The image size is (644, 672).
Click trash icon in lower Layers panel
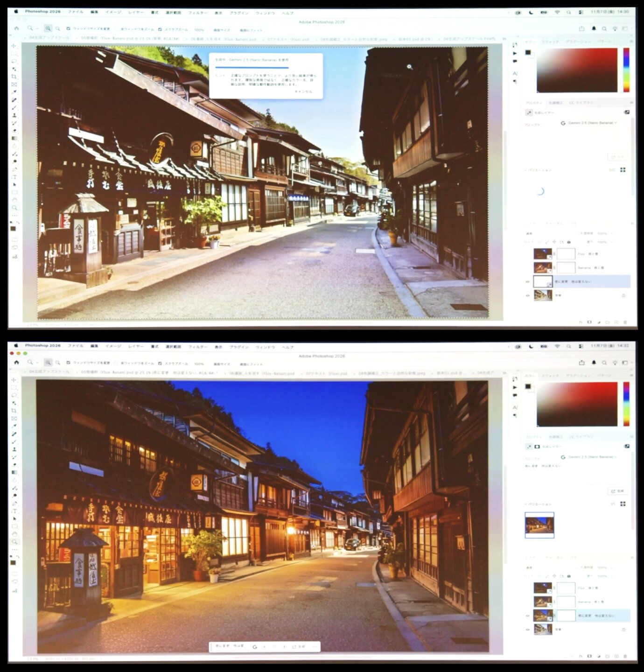point(625,656)
